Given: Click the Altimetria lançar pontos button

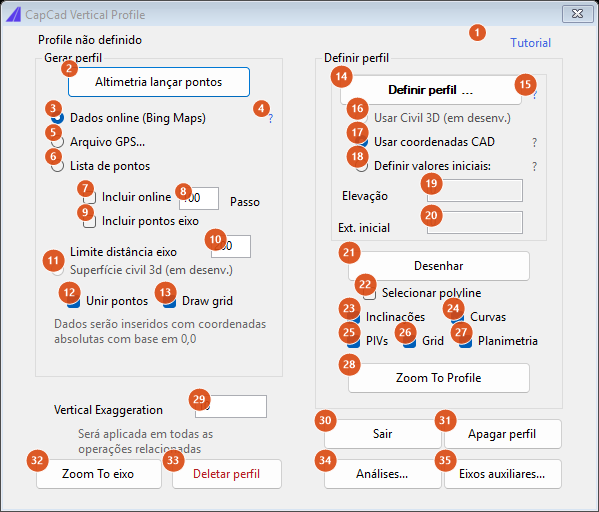Looking at the screenshot, I should point(159,82).
